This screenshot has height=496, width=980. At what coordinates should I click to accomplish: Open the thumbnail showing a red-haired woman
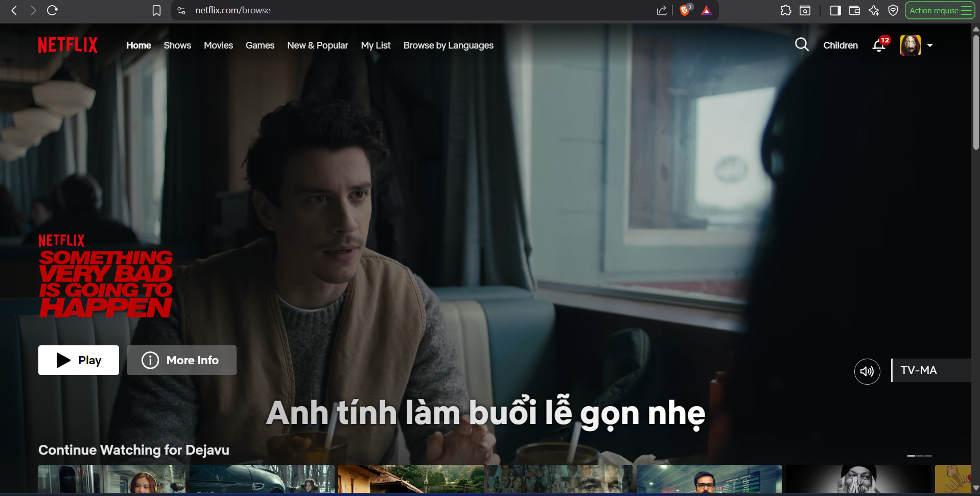click(x=112, y=479)
